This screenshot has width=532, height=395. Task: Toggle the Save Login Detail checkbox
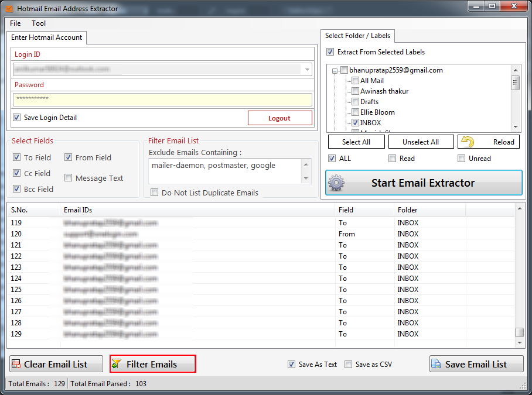point(16,118)
